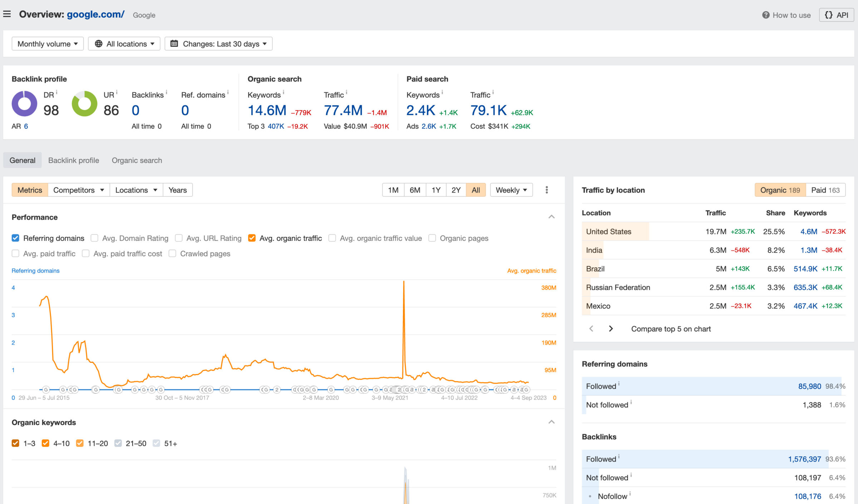Viewport: 858px width, 504px height.
Task: Set chart range to 1Y
Action: click(x=436, y=190)
